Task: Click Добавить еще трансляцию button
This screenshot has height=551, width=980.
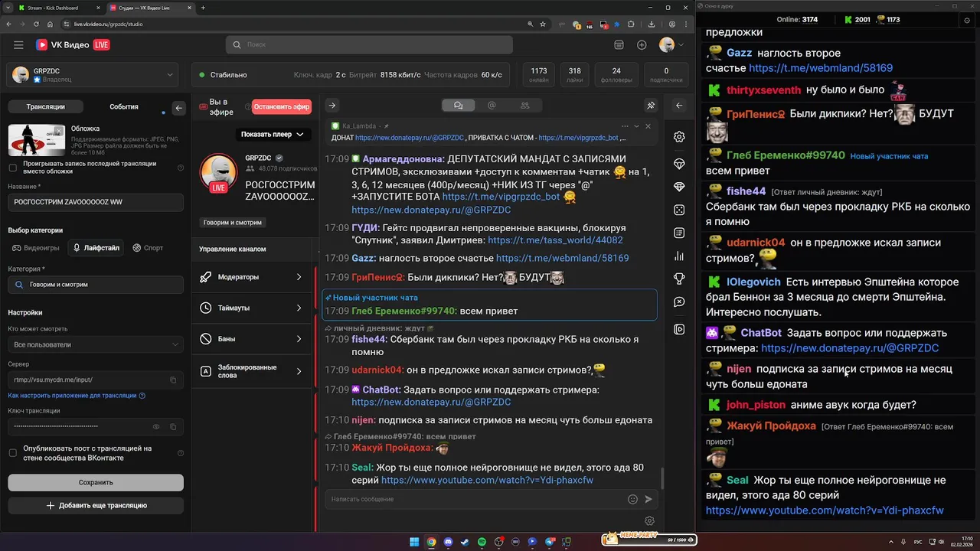Action: (96, 505)
